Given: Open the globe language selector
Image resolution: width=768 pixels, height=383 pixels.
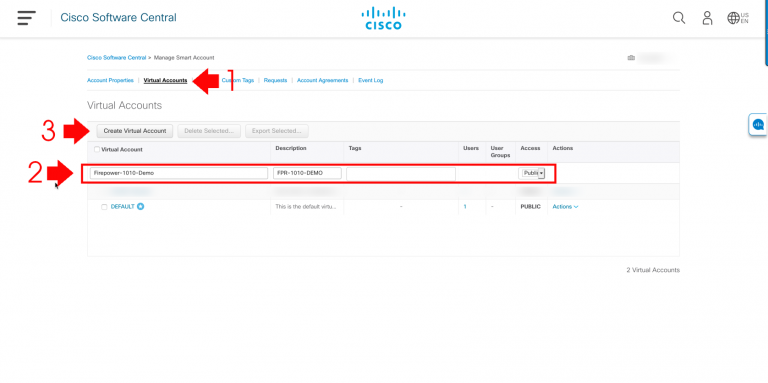Looking at the screenshot, I should coord(738,18).
